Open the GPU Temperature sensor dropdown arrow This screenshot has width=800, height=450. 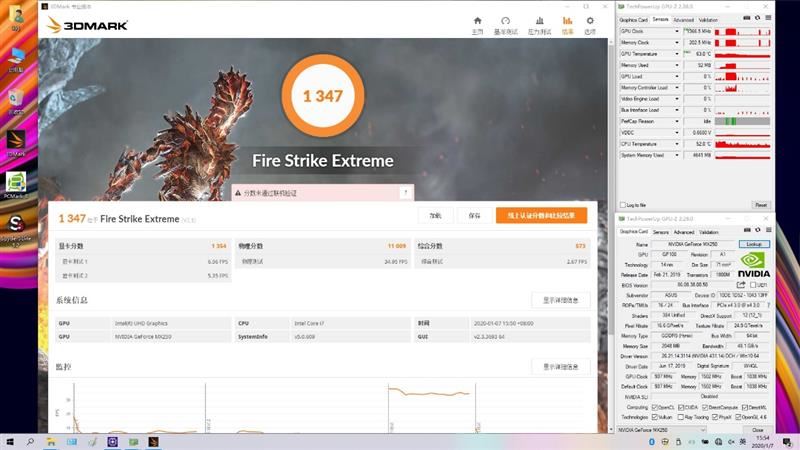pos(677,54)
